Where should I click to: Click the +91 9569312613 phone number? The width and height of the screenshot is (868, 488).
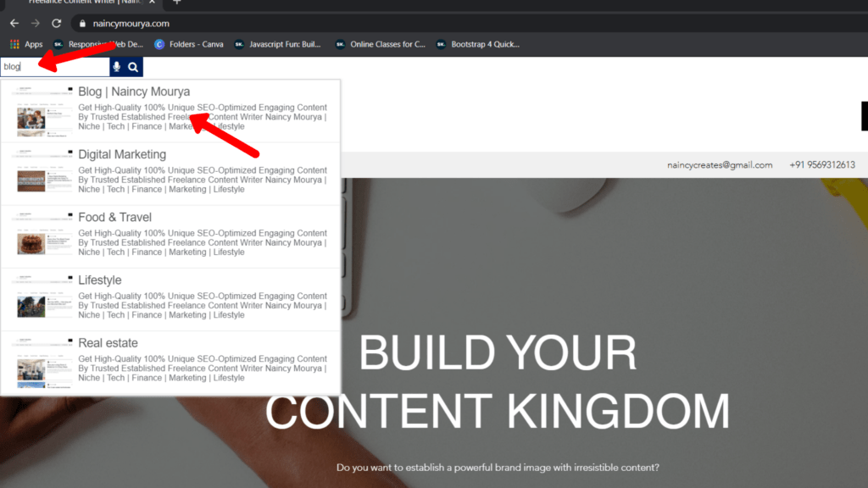point(821,165)
